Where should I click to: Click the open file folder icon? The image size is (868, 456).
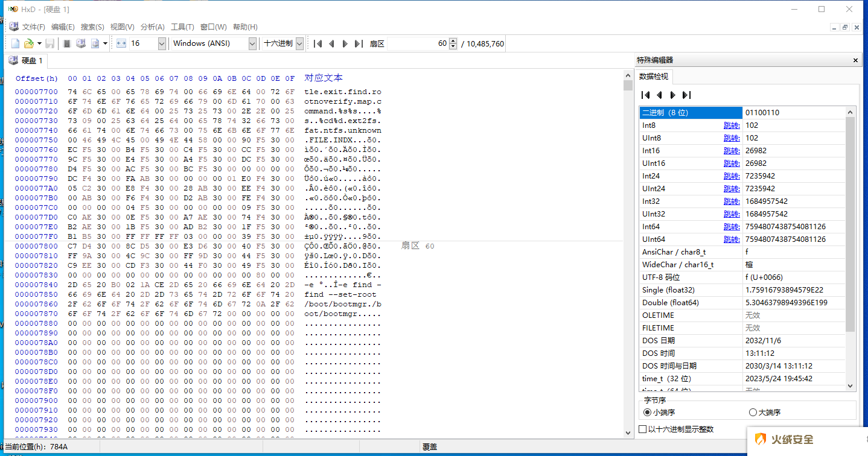[x=28, y=43]
